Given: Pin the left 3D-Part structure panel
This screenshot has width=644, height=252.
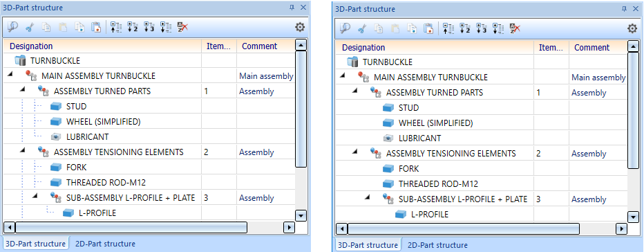Looking at the screenshot, I should pyautogui.click(x=293, y=8).
